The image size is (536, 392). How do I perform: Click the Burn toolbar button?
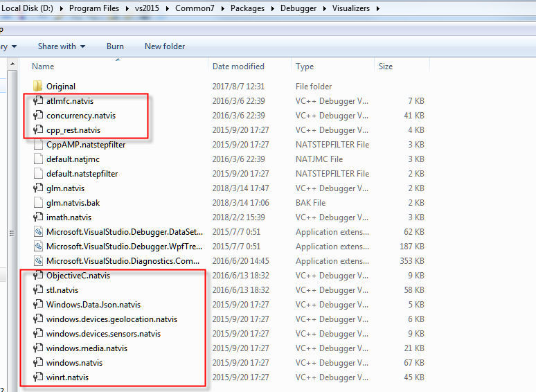pos(115,46)
